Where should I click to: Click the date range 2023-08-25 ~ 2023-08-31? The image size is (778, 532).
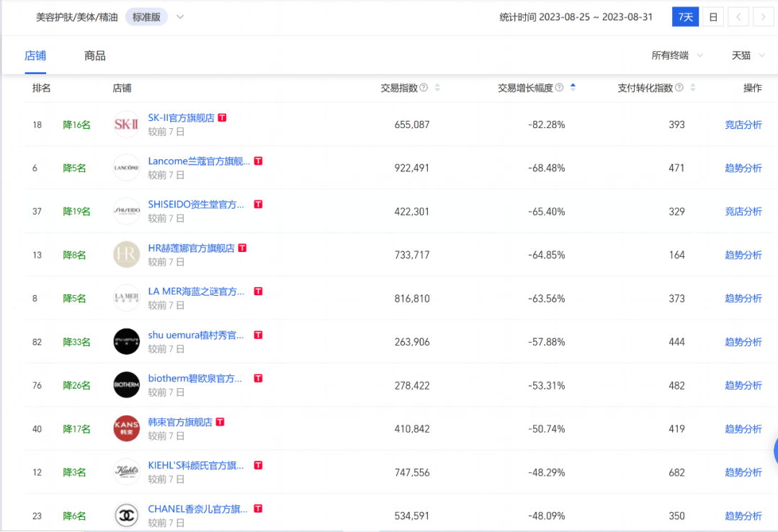pos(596,17)
